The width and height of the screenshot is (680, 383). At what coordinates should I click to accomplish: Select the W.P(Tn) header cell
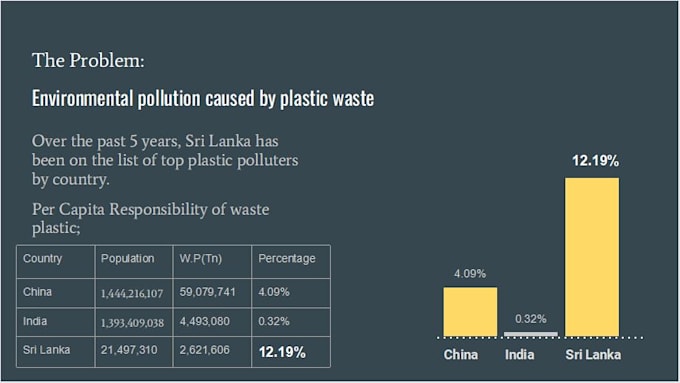pyautogui.click(x=212, y=262)
